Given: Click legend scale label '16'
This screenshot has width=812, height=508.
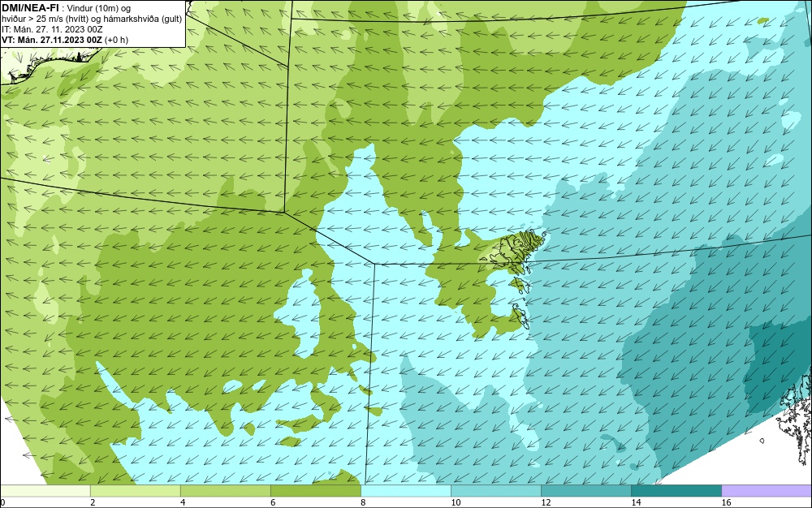Looking at the screenshot, I should tap(726, 502).
